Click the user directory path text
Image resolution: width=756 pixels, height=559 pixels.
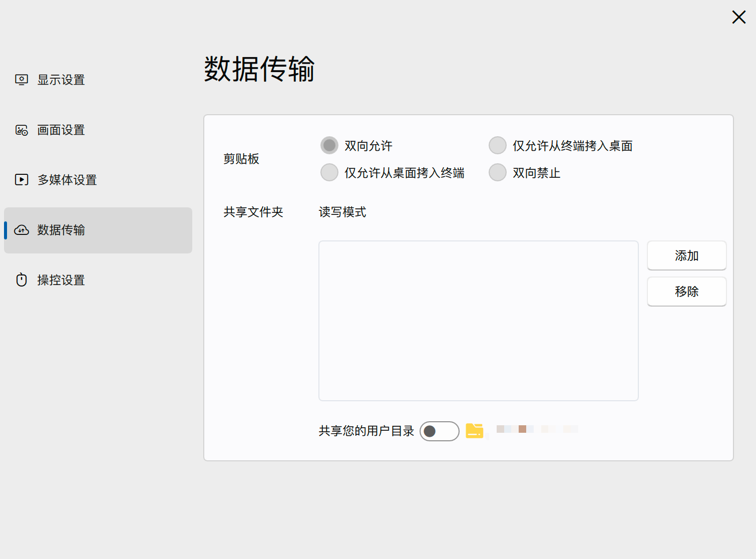536,429
